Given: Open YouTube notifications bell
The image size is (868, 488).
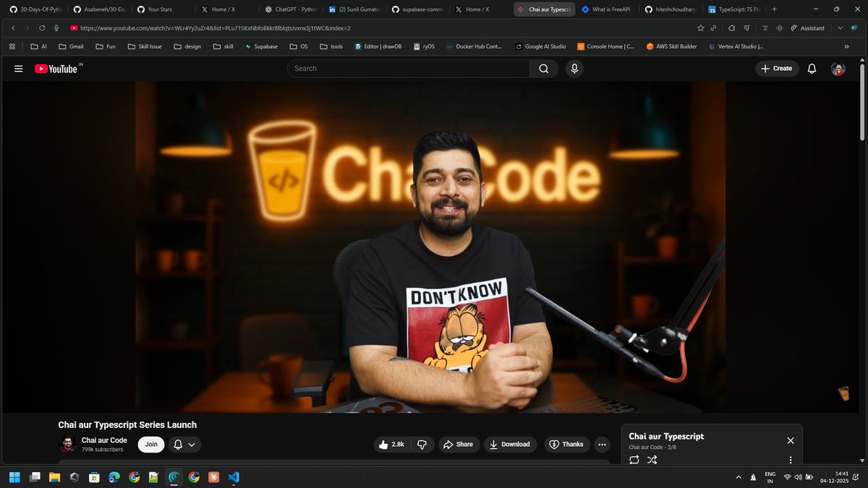Looking at the screenshot, I should click(x=811, y=68).
